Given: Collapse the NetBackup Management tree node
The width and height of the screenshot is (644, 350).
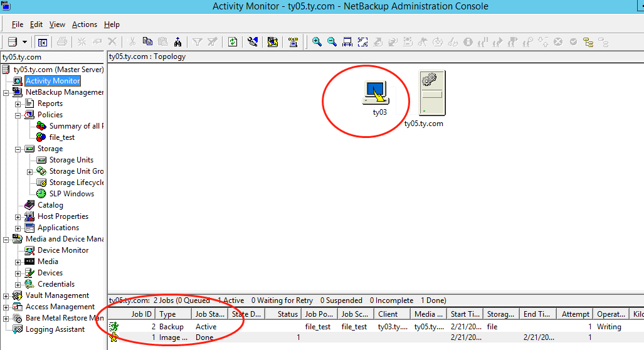Looking at the screenshot, I should click(6, 93).
